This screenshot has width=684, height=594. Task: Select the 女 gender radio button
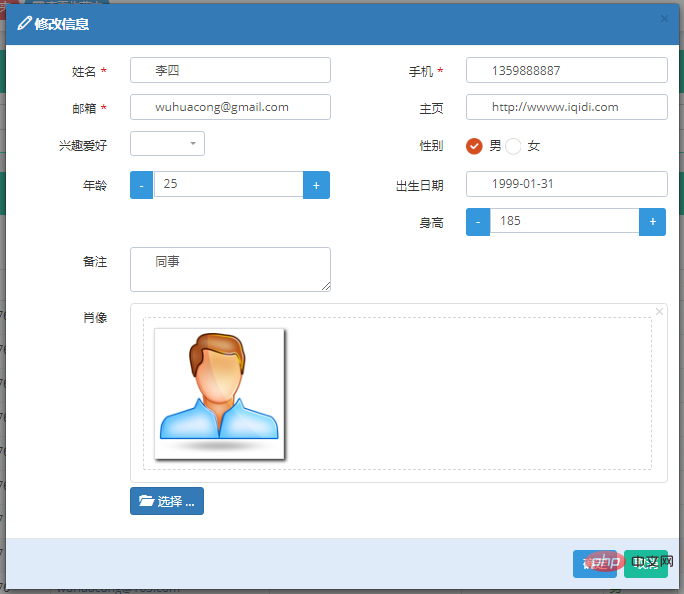pyautogui.click(x=513, y=146)
